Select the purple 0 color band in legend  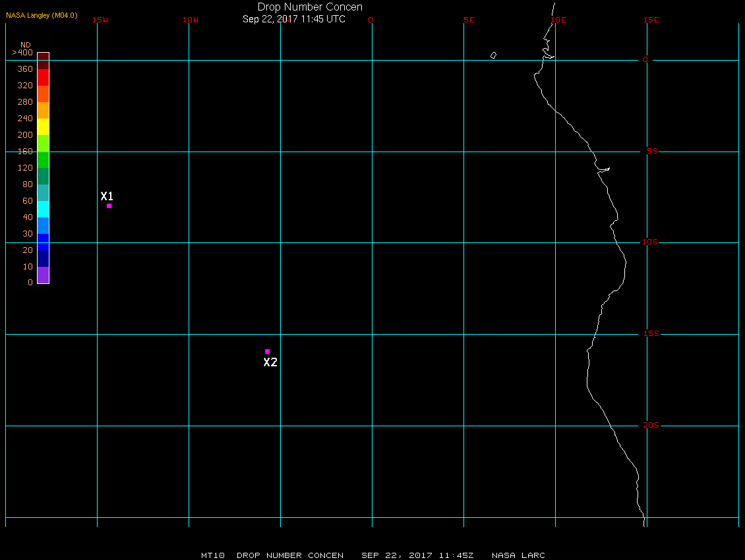[44, 275]
